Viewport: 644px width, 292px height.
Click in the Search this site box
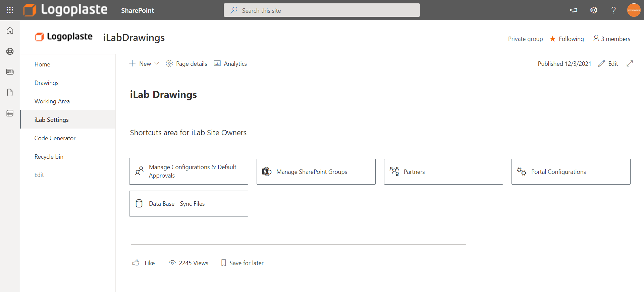click(321, 10)
